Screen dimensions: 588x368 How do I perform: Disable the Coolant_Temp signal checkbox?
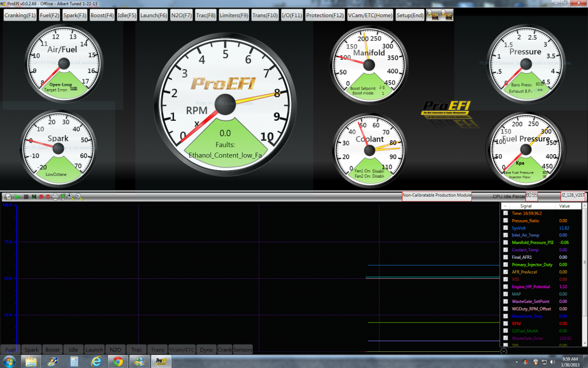pos(505,250)
